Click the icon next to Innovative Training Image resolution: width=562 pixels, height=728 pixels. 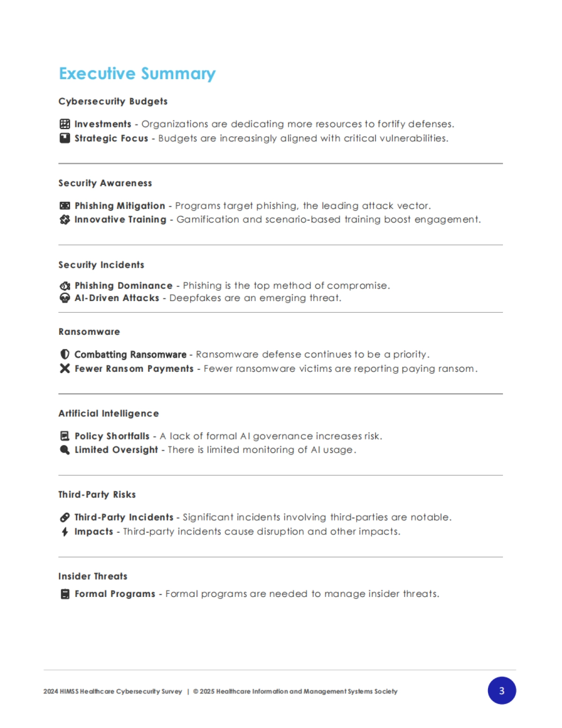[x=65, y=220]
